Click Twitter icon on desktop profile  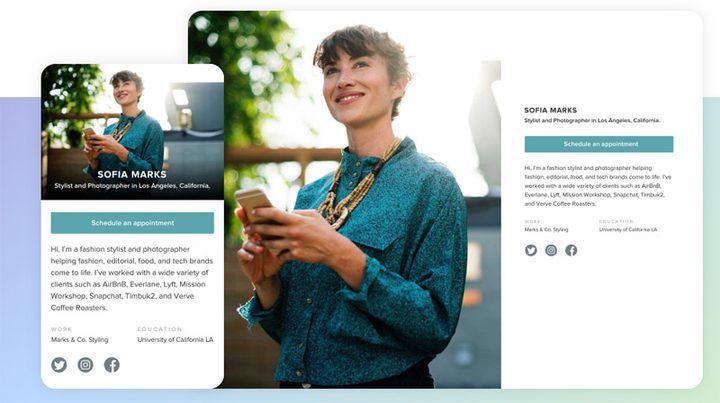[531, 250]
